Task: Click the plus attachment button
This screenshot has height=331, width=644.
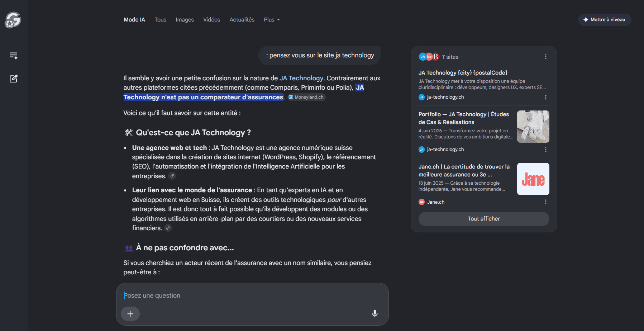Action: click(x=130, y=314)
